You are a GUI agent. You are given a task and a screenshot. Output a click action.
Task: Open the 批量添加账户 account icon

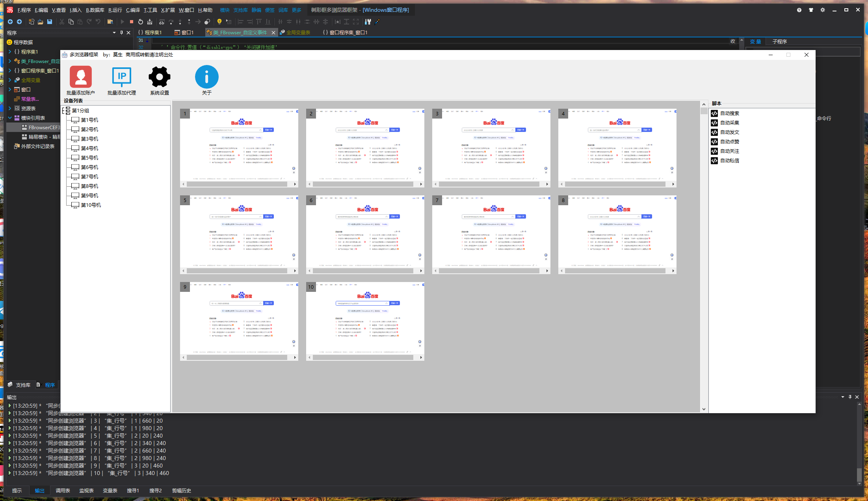click(x=81, y=77)
